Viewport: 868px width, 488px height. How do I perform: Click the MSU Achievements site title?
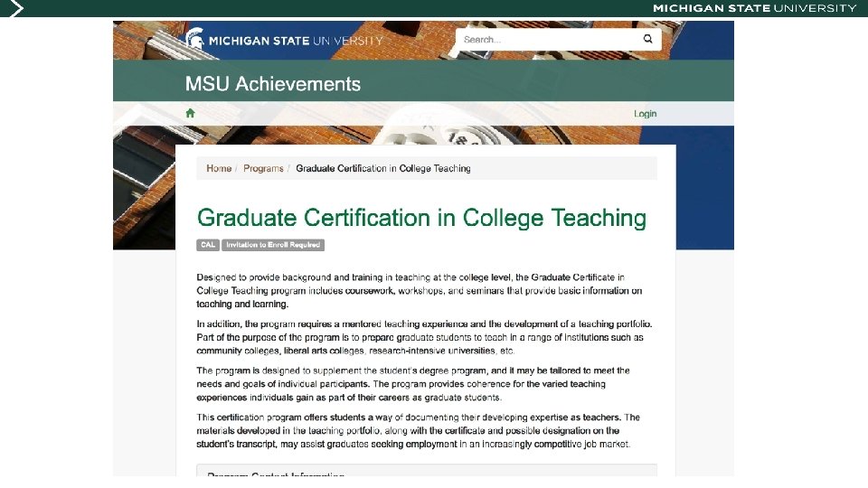click(273, 84)
